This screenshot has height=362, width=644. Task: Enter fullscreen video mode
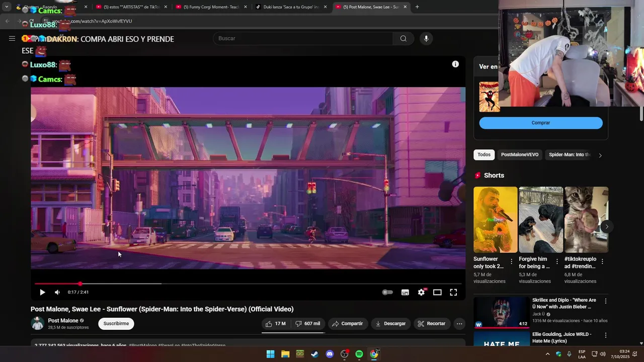[x=453, y=292]
